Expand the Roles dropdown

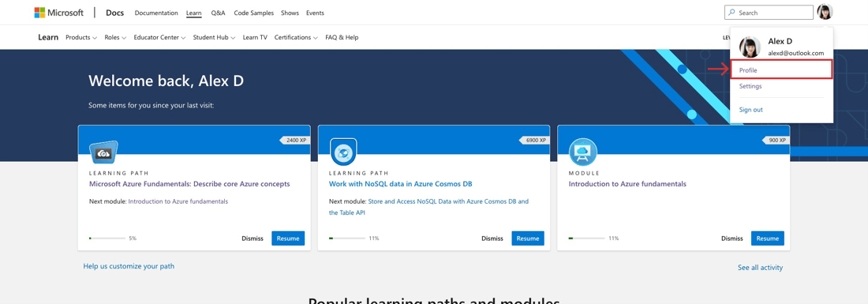[115, 38]
